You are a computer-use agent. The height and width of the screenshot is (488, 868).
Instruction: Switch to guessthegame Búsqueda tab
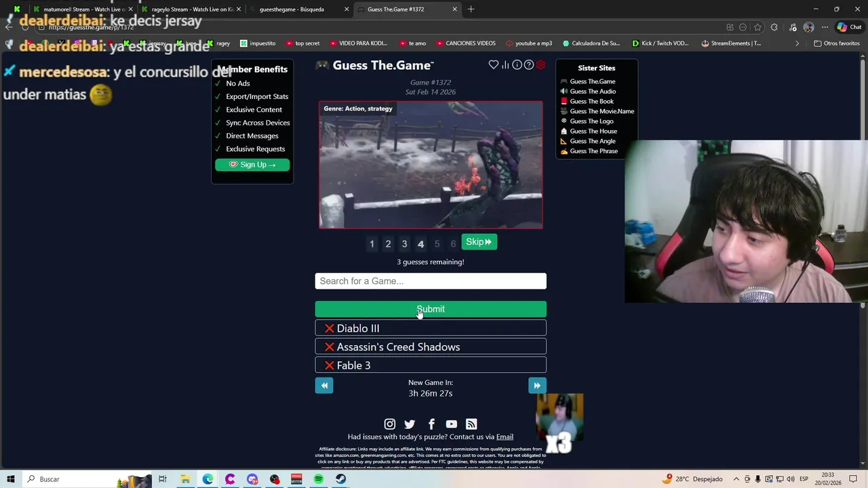(x=298, y=9)
